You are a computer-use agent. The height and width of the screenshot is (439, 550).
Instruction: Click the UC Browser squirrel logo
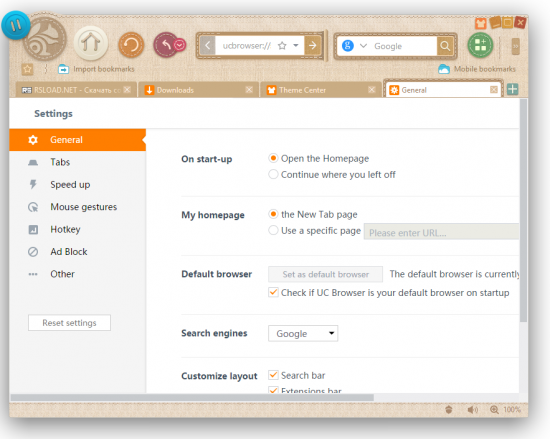click(x=45, y=39)
